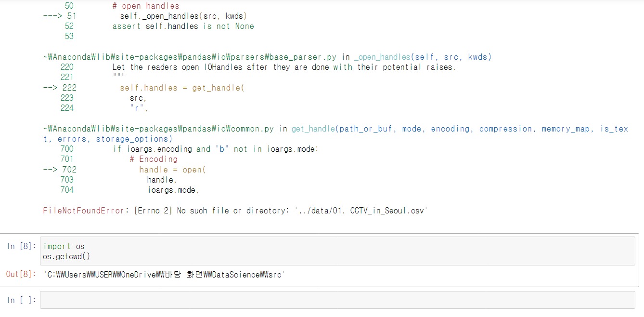The height and width of the screenshot is (317, 644).
Task: Click the missing file path '../data/01. CCTV_in_Seoul.csv'
Action: (x=361, y=211)
